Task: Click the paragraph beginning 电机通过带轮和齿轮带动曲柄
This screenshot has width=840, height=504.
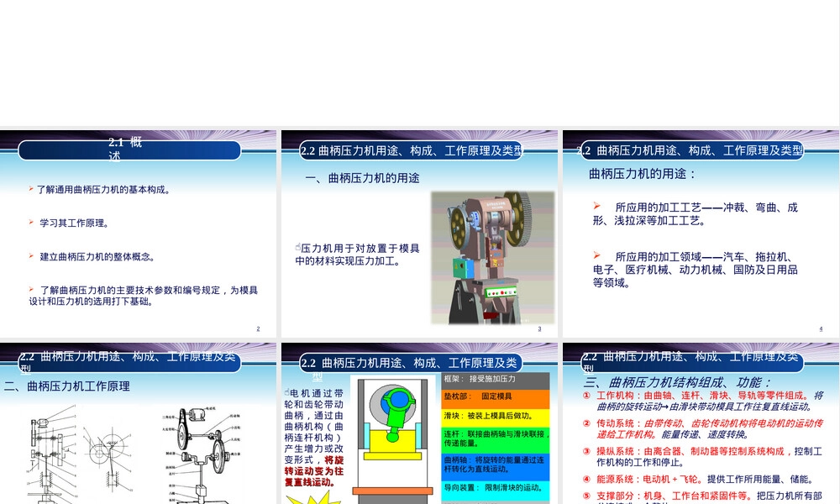Action: (x=314, y=438)
